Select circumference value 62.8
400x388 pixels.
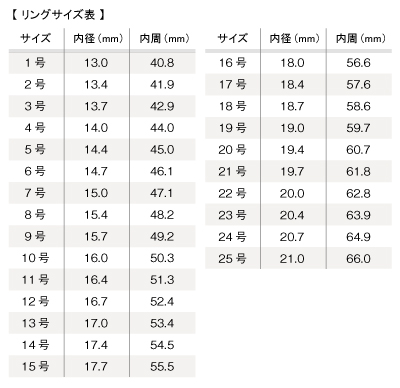tap(358, 193)
